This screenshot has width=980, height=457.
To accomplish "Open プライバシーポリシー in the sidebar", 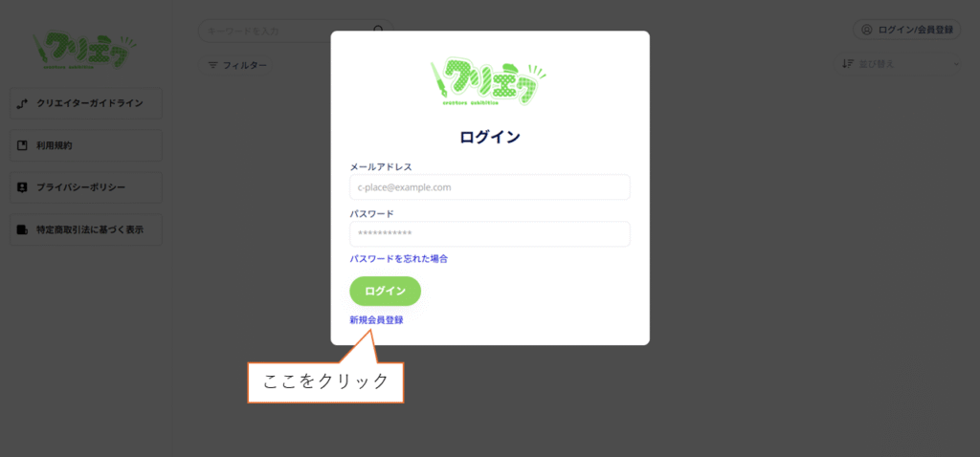I will [x=86, y=187].
